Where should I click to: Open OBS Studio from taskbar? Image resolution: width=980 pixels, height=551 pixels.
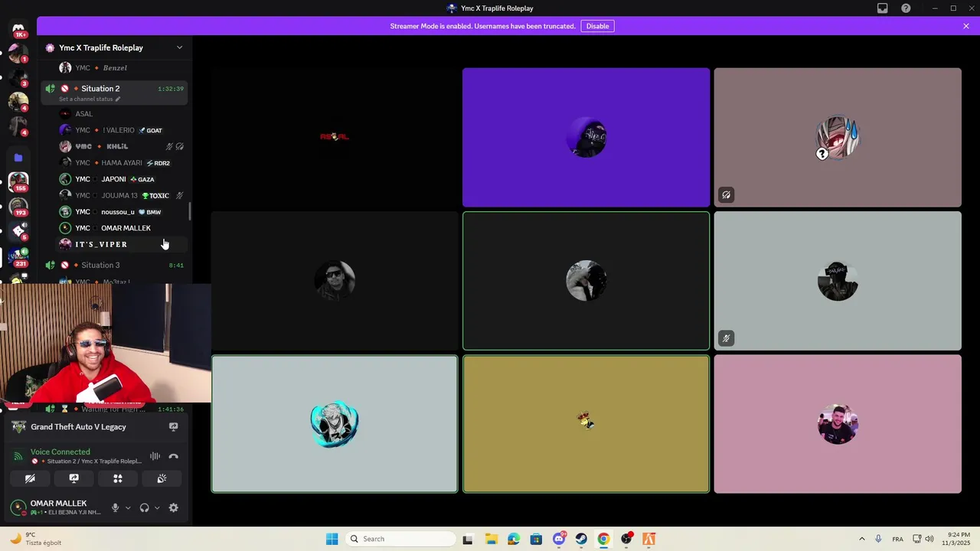(626, 539)
